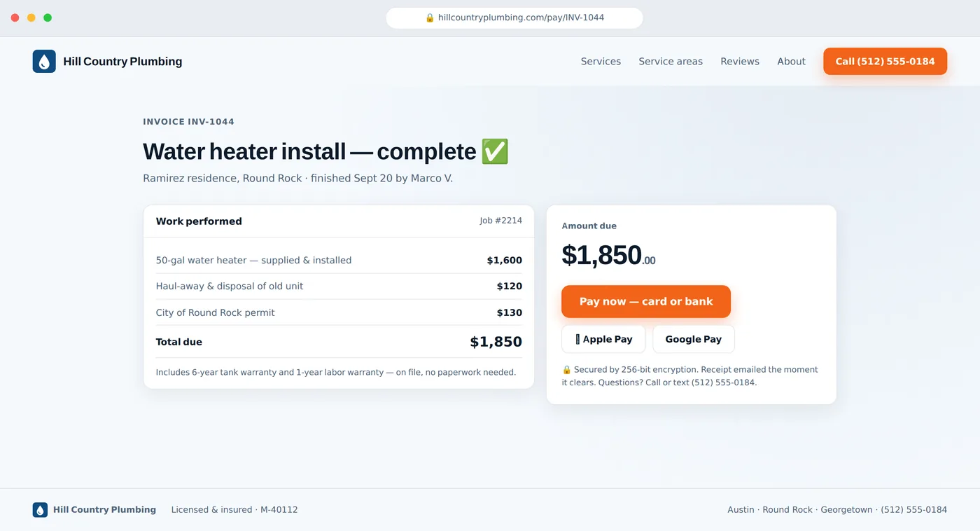Choose Apple Pay as payment method
Image resolution: width=980 pixels, height=531 pixels.
tap(603, 339)
